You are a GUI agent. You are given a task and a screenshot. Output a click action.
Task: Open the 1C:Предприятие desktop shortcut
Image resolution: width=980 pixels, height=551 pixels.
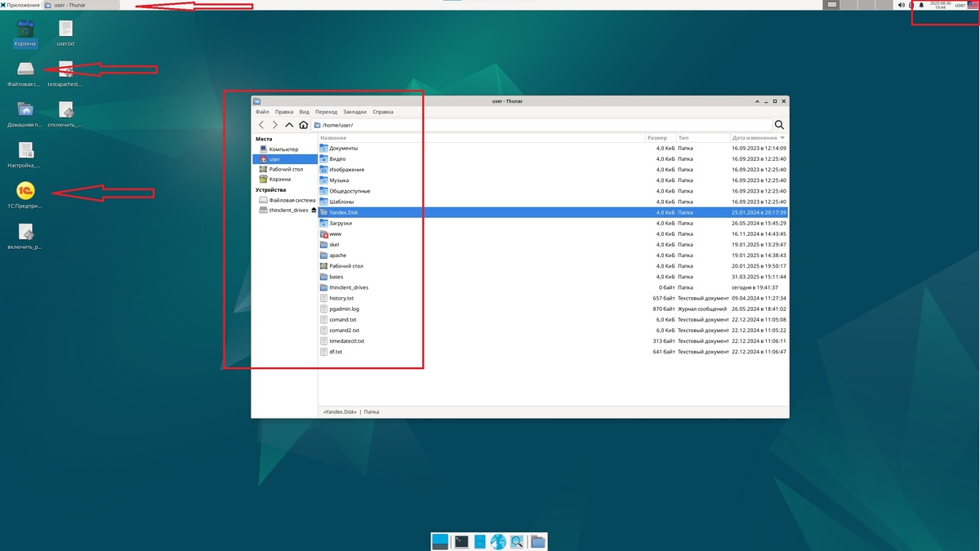[x=25, y=190]
